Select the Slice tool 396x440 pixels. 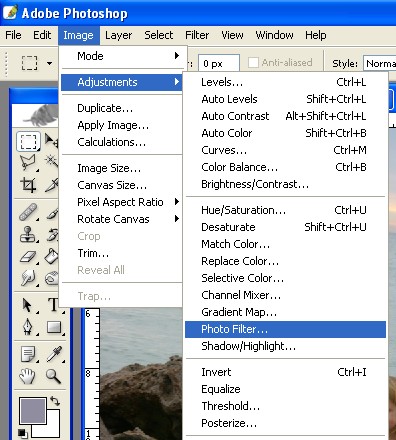click(52, 185)
